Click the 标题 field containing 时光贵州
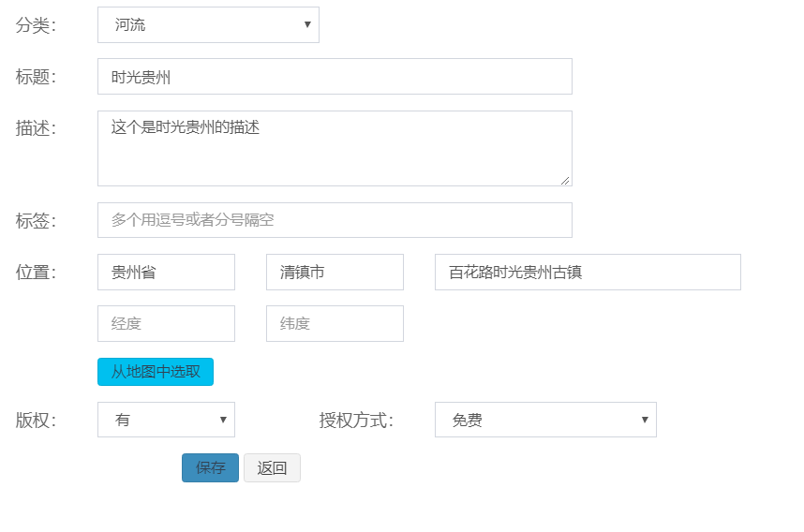Screen dimensions: 804x532 [x=335, y=77]
